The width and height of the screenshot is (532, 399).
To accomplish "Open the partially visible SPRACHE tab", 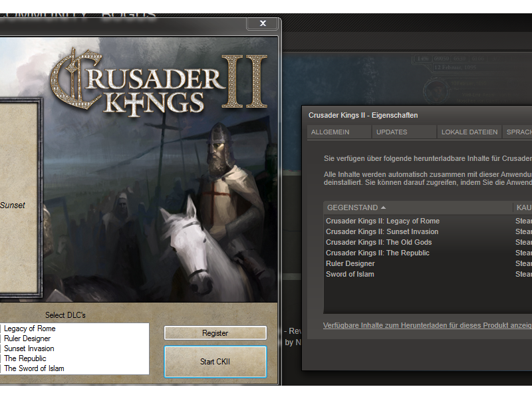I will pos(519,132).
